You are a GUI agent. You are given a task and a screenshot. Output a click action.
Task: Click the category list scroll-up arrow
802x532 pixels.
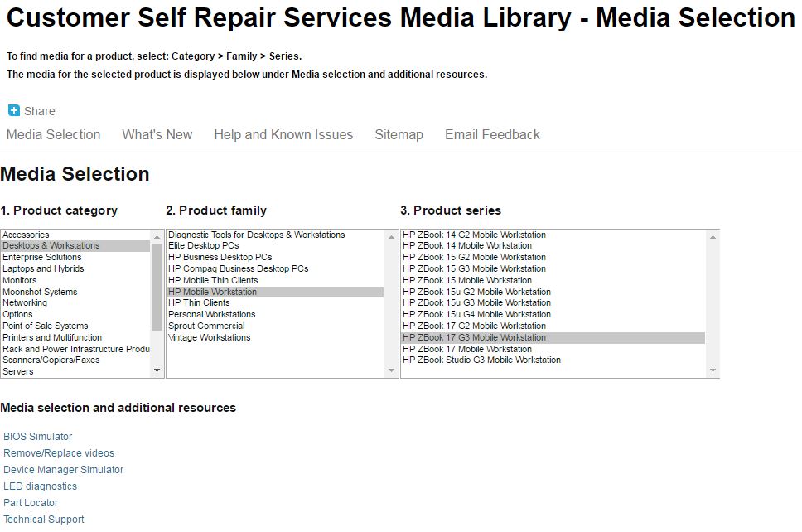(x=157, y=237)
